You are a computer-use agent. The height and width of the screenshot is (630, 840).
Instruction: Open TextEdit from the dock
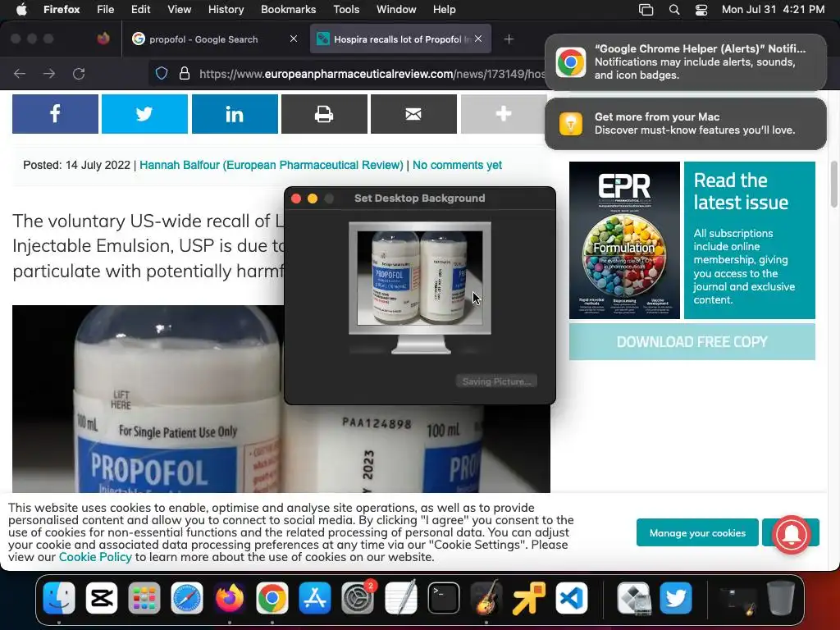[x=400, y=598]
